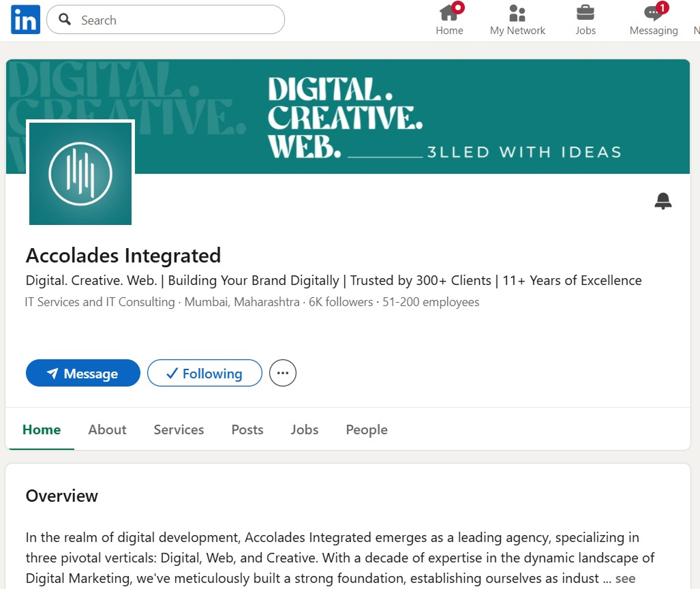The width and height of the screenshot is (700, 589).
Task: Toggle the Following button to unfollow page
Action: pyautogui.click(x=204, y=374)
